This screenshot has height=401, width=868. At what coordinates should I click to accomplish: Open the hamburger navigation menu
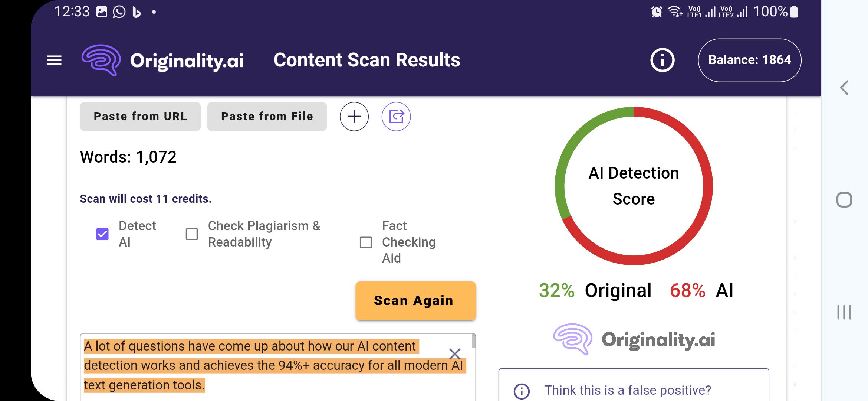tap(53, 60)
